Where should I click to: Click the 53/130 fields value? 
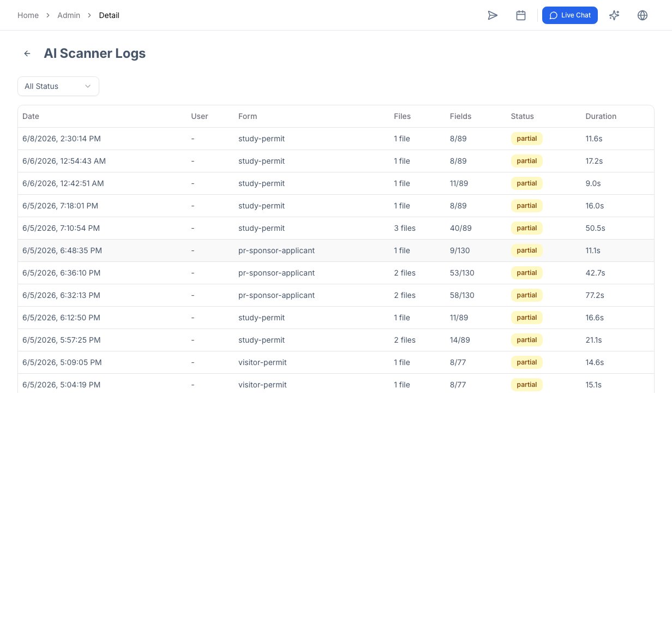point(462,273)
